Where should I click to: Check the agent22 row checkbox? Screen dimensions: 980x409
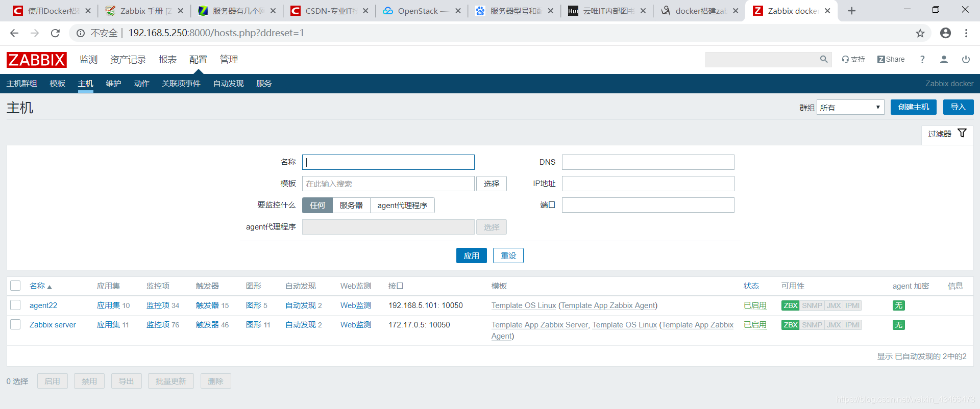coord(15,305)
